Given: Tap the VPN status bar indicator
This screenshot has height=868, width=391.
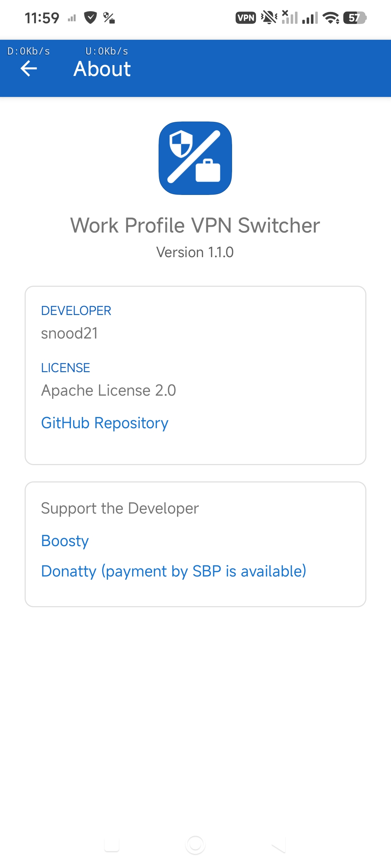Looking at the screenshot, I should coord(246,18).
